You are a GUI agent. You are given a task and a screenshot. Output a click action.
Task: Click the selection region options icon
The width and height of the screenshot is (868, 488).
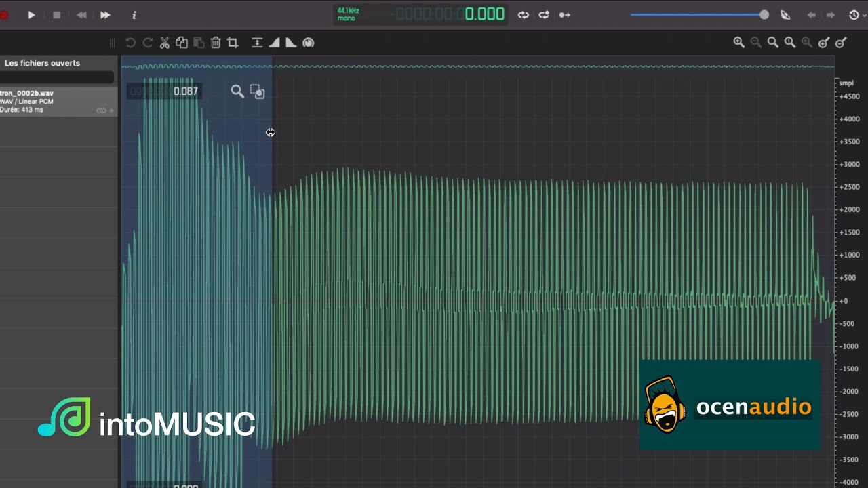[x=257, y=91]
